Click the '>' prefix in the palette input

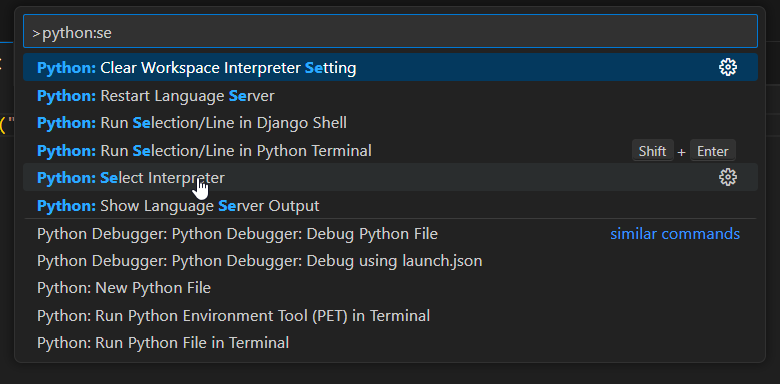tap(36, 33)
